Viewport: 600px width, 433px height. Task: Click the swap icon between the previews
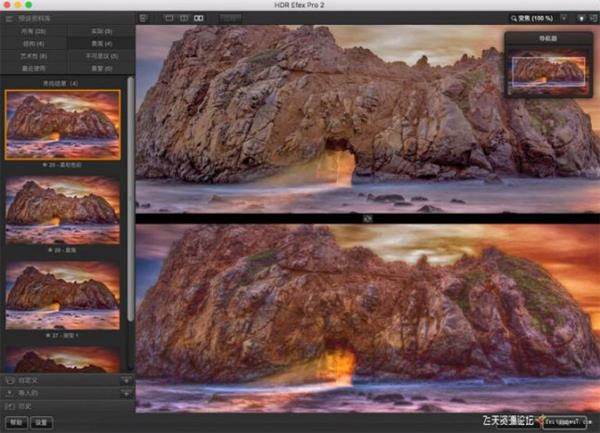click(367, 216)
